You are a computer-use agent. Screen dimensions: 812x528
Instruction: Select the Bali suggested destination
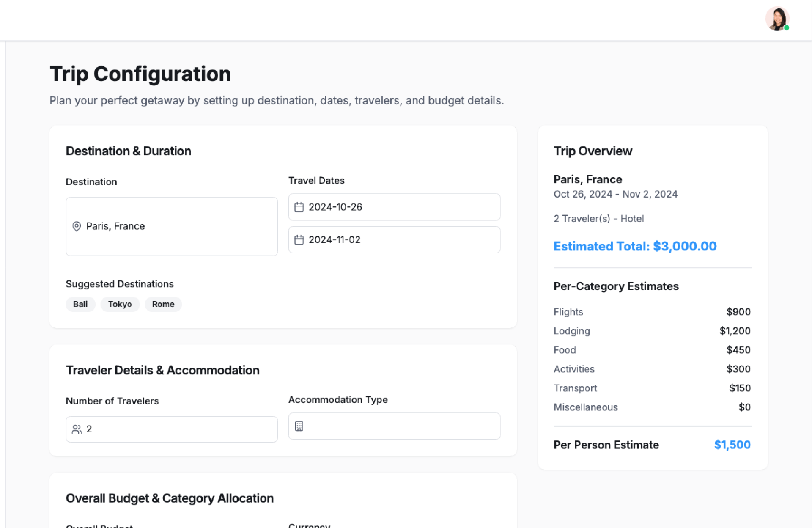point(80,304)
